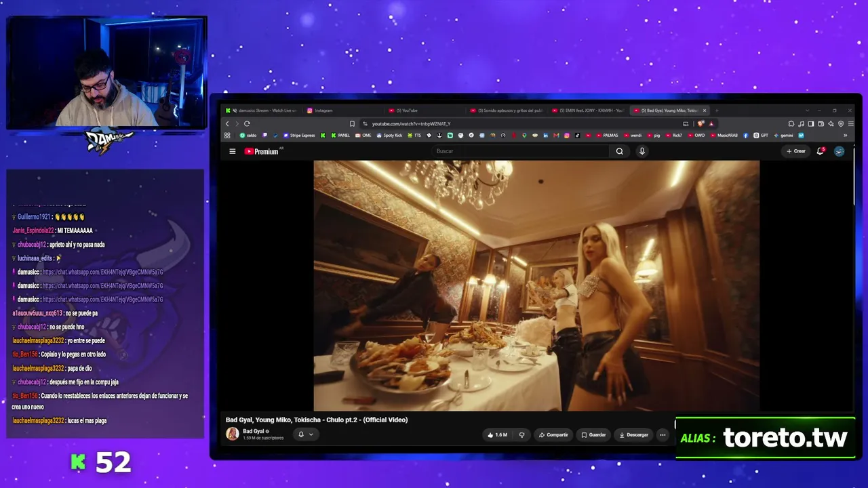Share the video with Compartir
Image resolution: width=868 pixels, height=488 pixels.
point(553,435)
